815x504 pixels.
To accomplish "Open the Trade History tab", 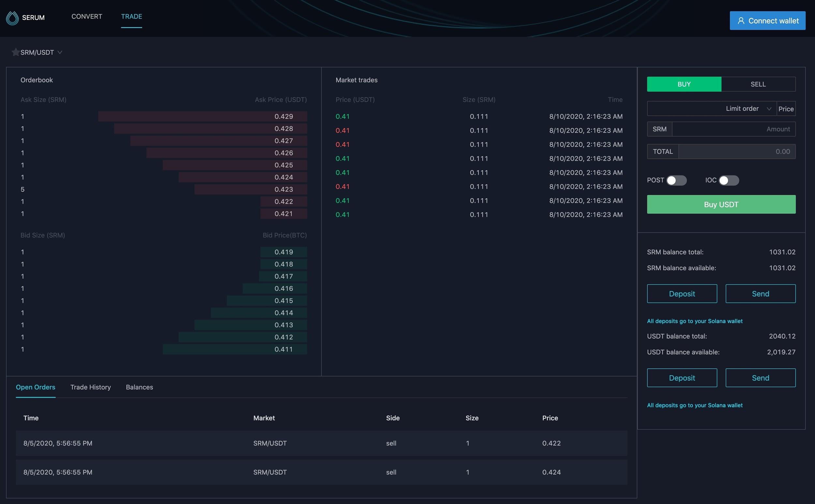I will click(x=90, y=387).
